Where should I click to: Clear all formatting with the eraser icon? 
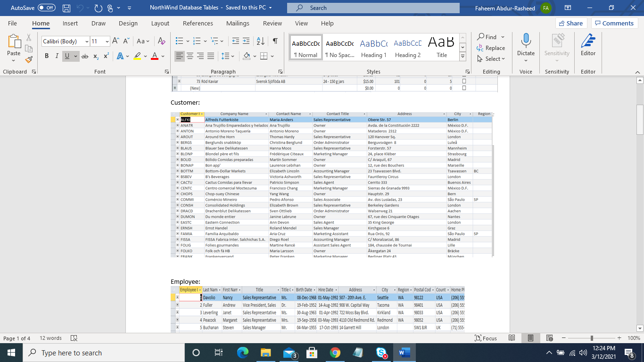[161, 41]
